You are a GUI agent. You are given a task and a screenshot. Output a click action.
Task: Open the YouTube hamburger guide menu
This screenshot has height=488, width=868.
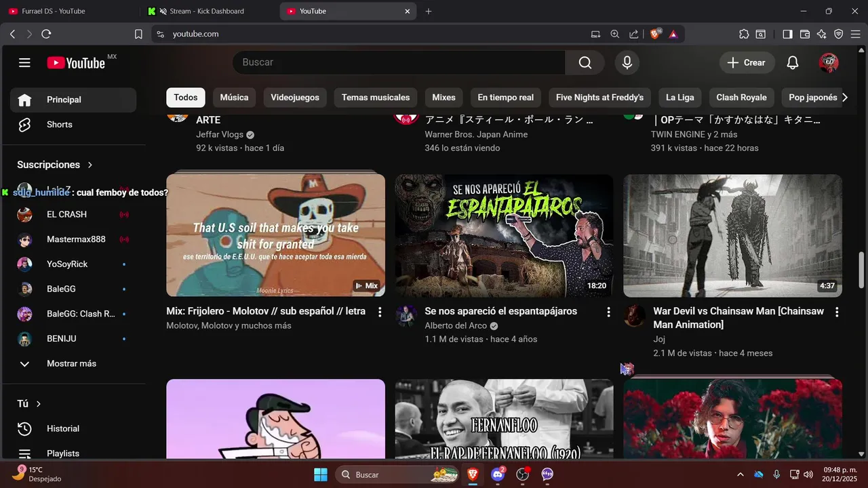tap(24, 62)
